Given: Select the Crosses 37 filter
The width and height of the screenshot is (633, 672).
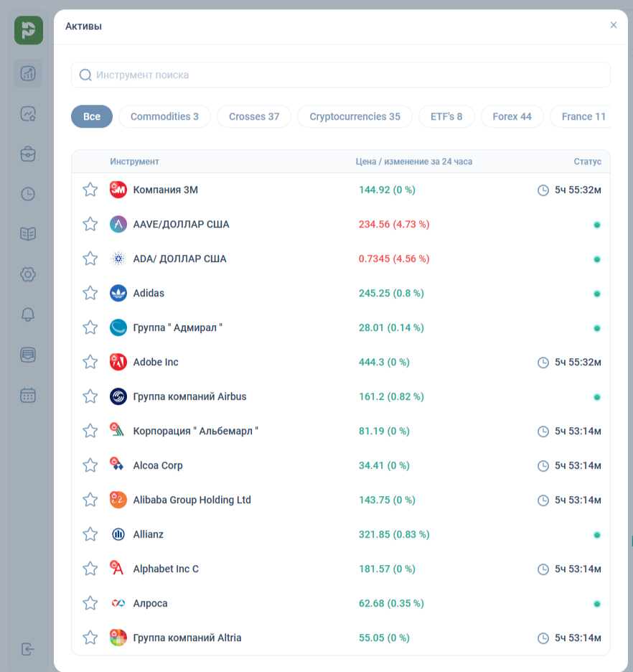Looking at the screenshot, I should [254, 116].
